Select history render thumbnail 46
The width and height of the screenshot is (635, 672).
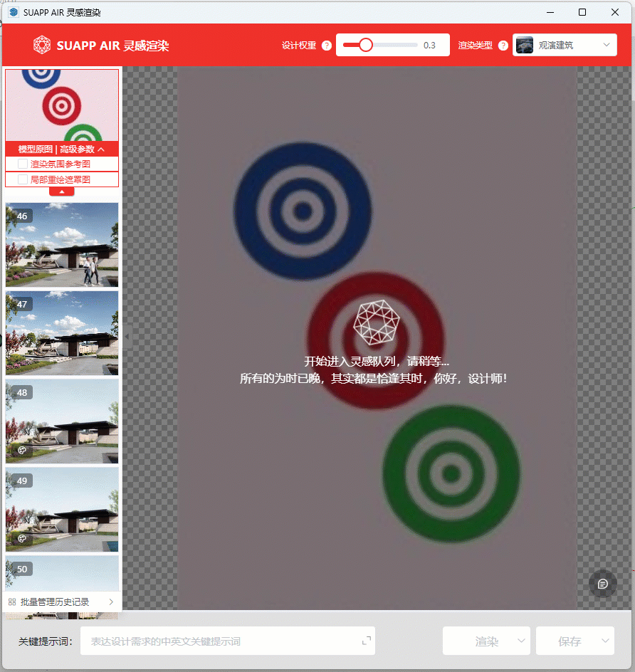(62, 245)
